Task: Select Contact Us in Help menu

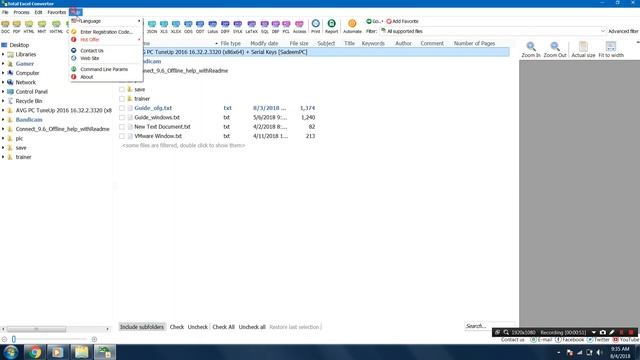Action: coord(106,51)
